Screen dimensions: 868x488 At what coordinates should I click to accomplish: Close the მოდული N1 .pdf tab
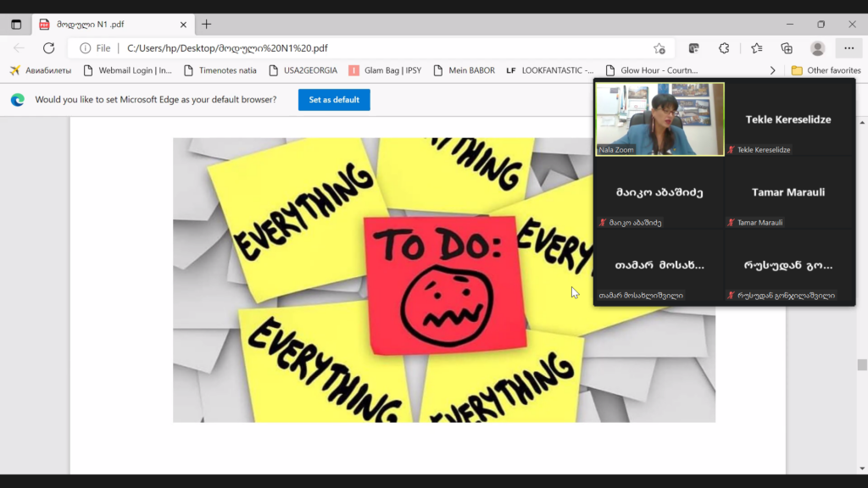182,25
